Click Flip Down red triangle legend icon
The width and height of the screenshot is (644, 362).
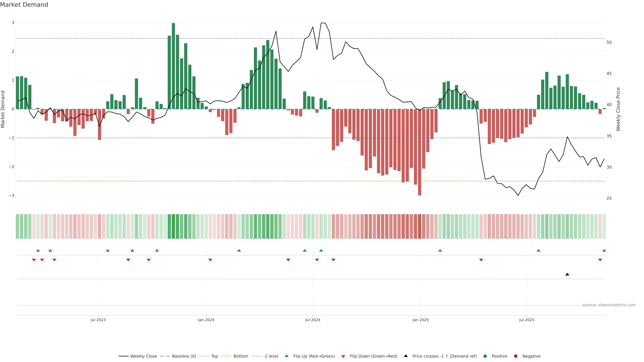343,356
